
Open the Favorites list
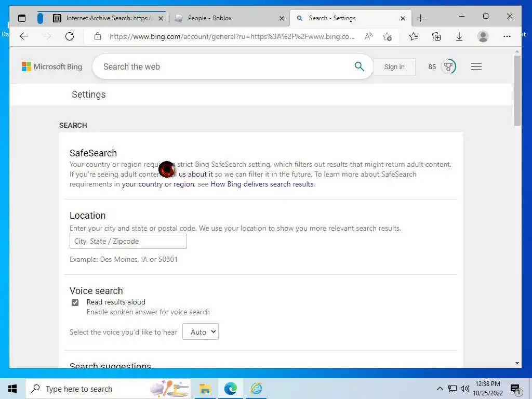pos(414,36)
